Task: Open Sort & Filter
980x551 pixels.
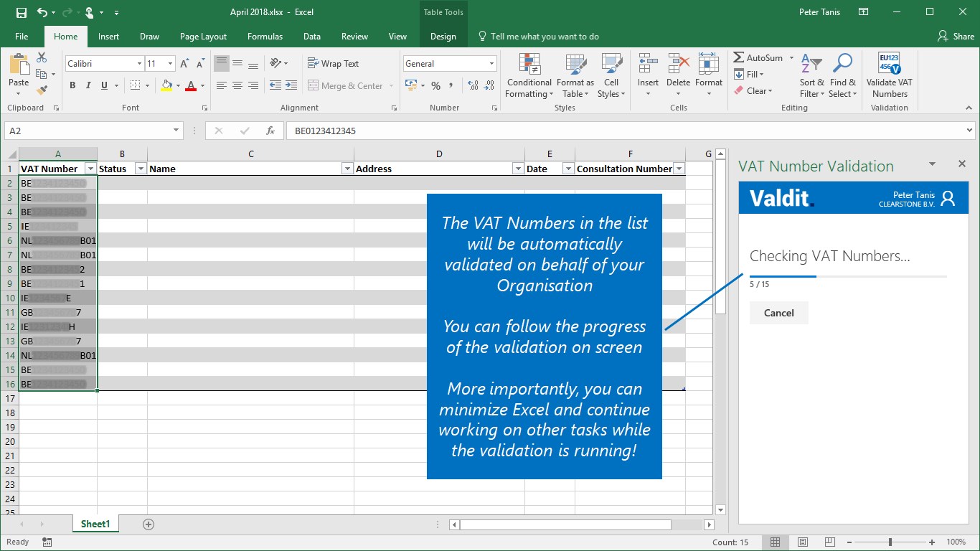Action: [811, 75]
